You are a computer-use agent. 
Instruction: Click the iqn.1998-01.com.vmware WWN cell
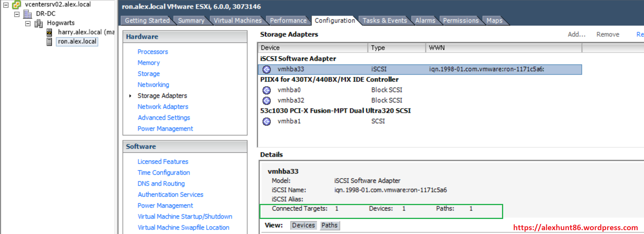click(x=487, y=69)
